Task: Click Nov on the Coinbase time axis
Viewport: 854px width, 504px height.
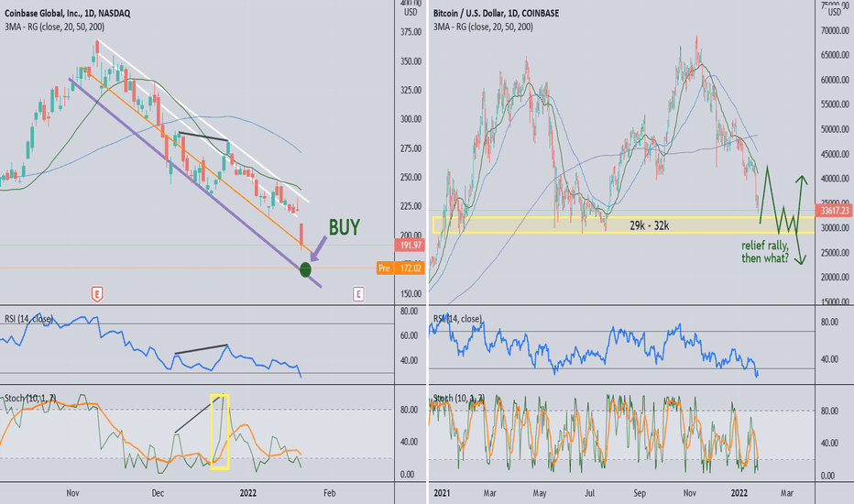Action: click(73, 493)
